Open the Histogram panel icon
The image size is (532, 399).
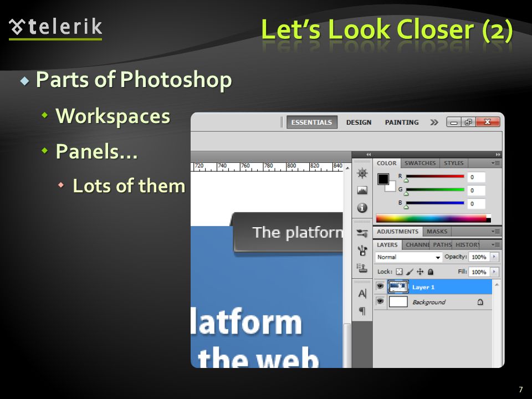[362, 190]
